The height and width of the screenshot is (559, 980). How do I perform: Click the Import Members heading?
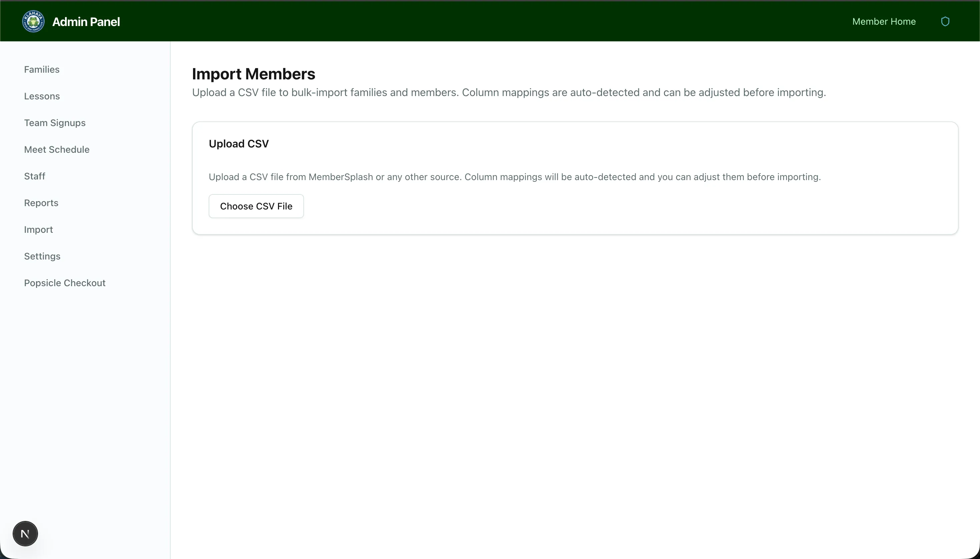pos(254,74)
